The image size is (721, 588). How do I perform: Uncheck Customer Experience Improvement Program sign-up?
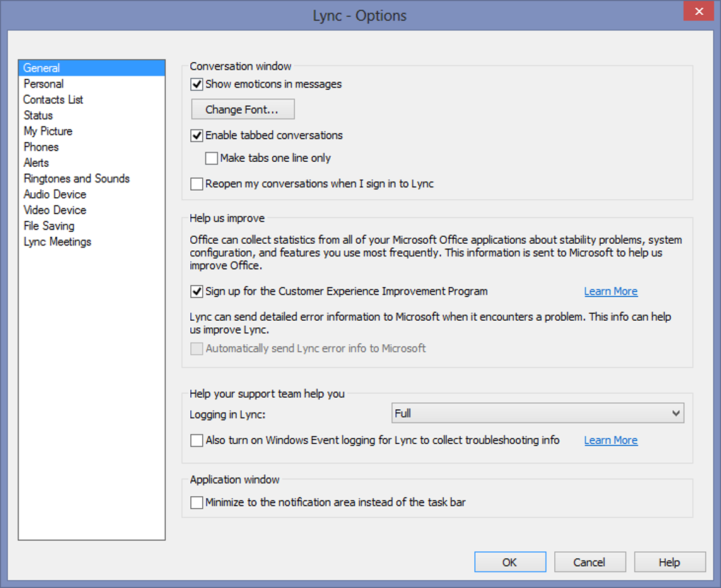pos(197,291)
